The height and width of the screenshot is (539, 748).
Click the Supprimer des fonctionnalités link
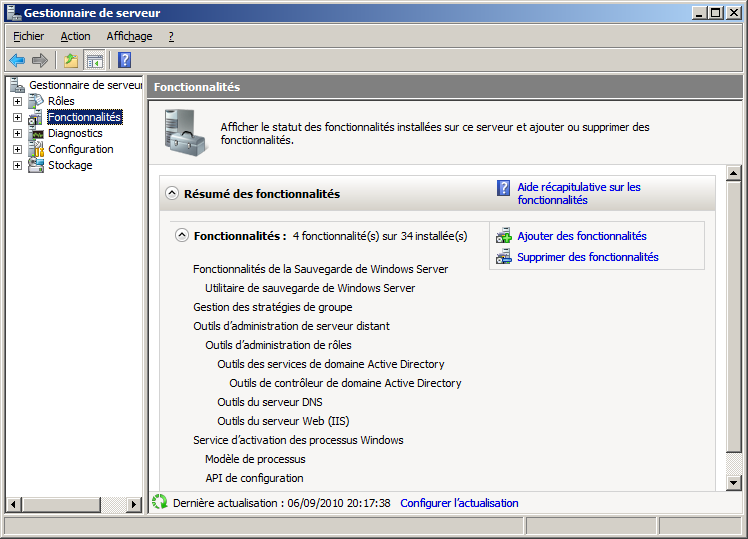tap(587, 257)
